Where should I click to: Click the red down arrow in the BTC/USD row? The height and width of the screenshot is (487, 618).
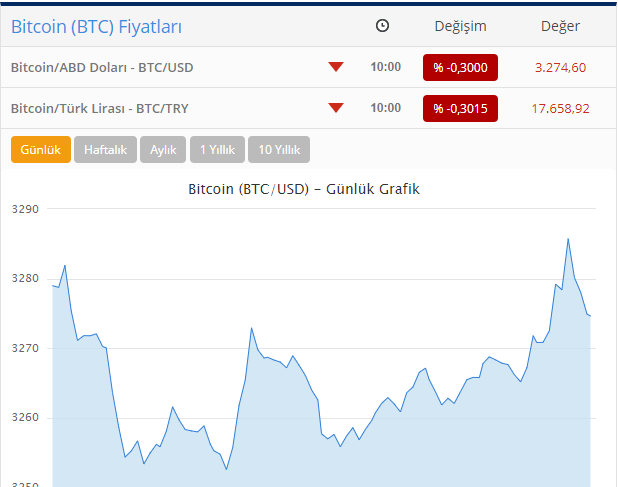(x=336, y=67)
